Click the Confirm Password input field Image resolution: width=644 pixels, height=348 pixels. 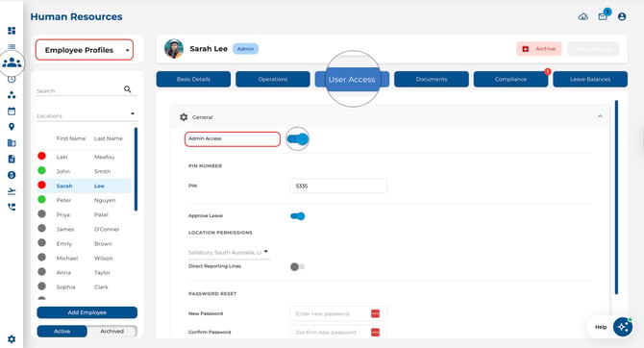pos(338,332)
